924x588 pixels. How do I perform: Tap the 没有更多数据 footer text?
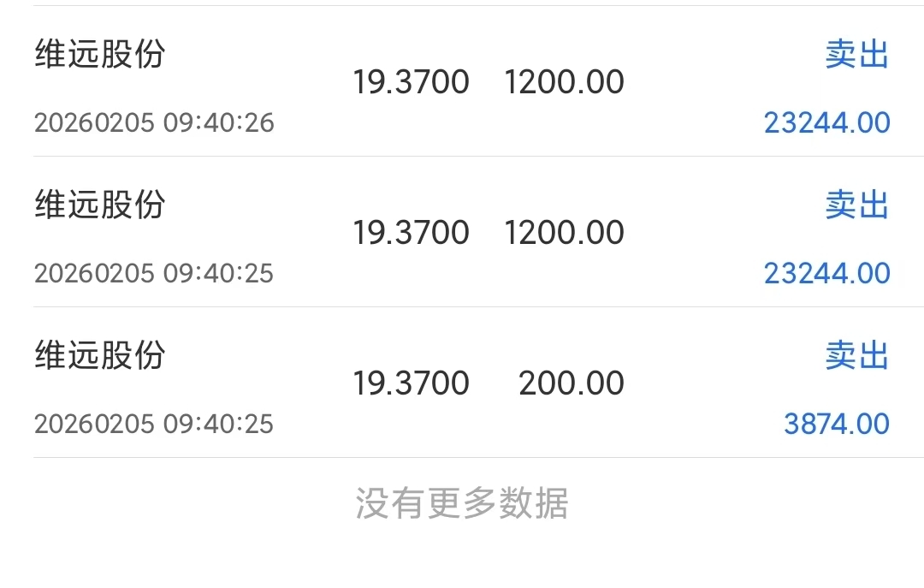pos(461,504)
